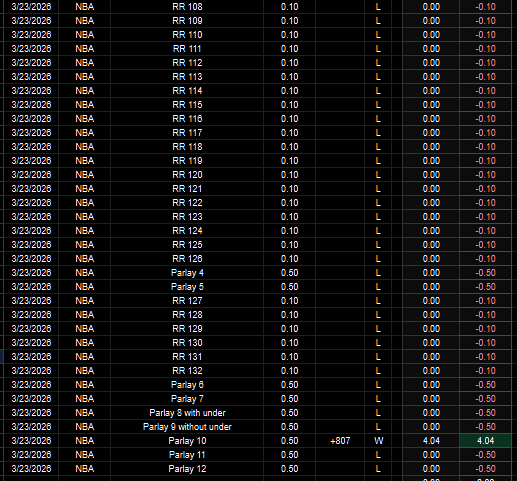This screenshot has width=517, height=481.
Task: Select the RR 128 bet name cell
Action: click(187, 315)
